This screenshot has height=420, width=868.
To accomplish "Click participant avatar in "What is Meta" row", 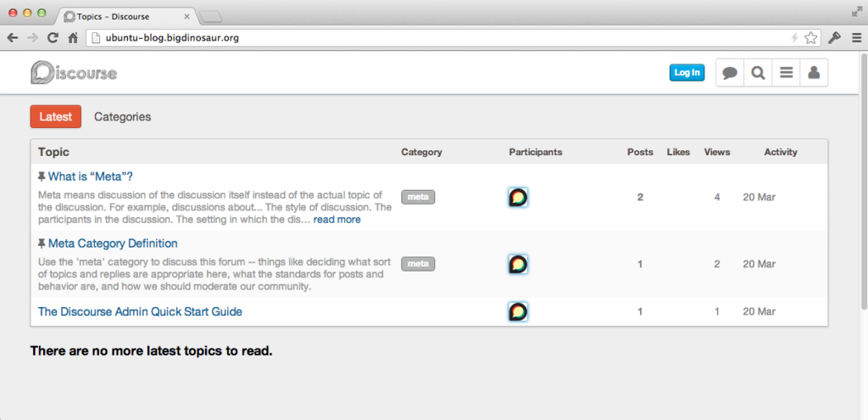I will point(519,198).
